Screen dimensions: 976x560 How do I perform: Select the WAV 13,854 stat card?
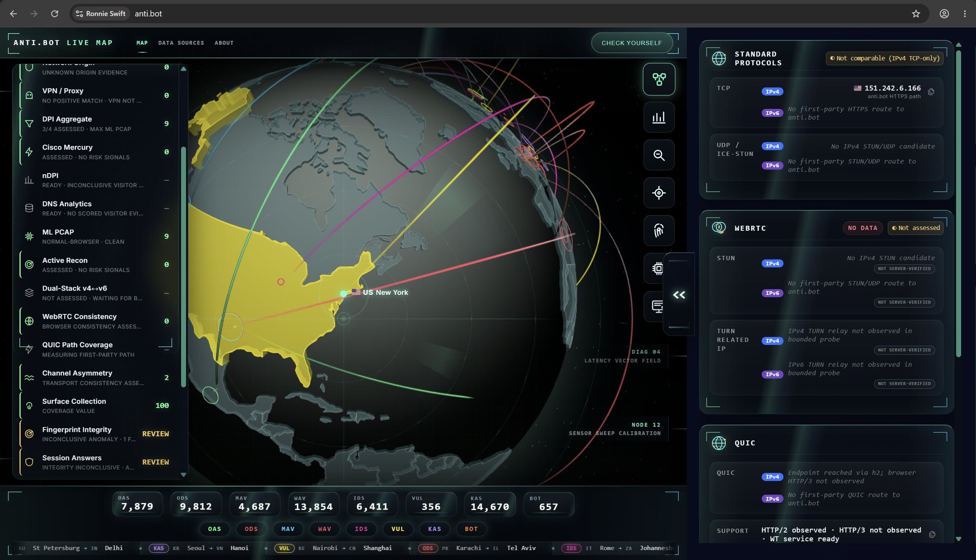coord(314,504)
